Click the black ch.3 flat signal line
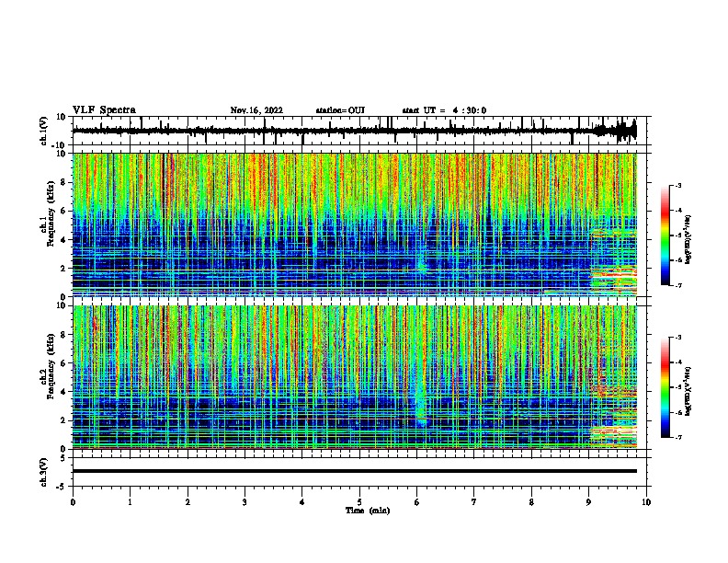Viewport: 728px width, 563px height. click(x=355, y=471)
